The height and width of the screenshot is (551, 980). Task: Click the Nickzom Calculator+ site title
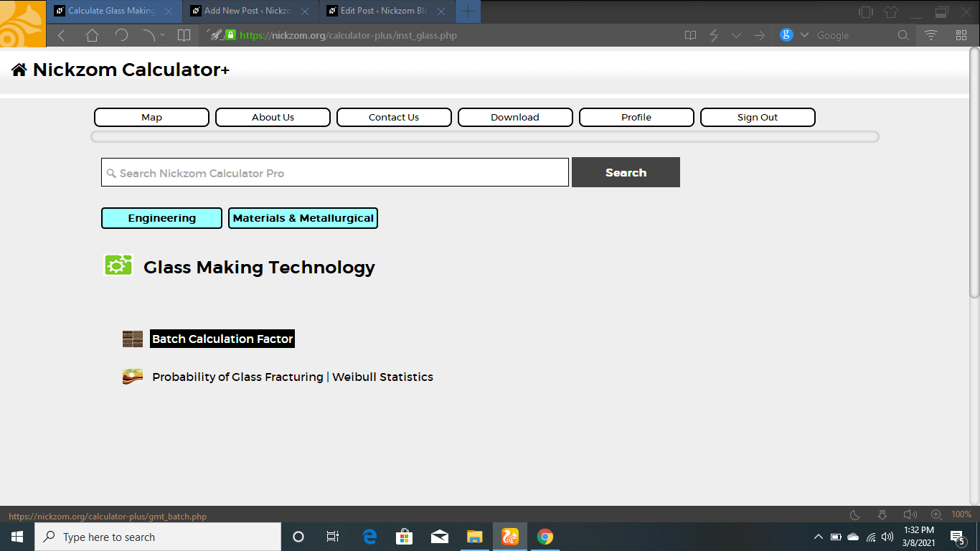131,70
